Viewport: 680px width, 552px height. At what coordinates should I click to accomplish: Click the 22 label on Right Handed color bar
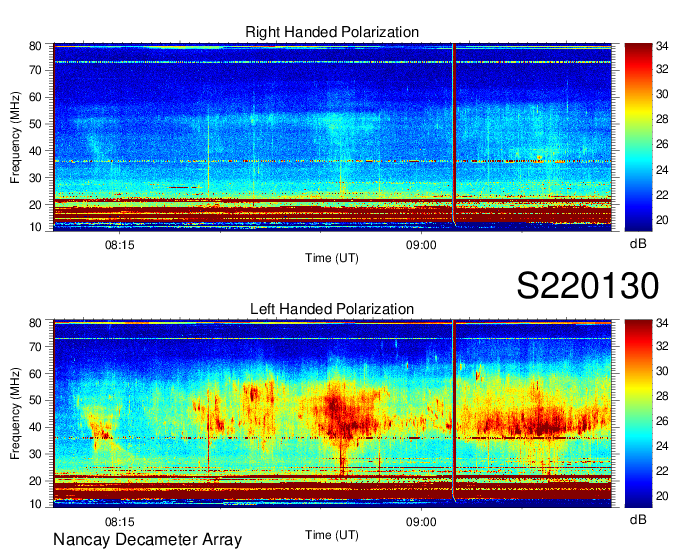tap(662, 195)
